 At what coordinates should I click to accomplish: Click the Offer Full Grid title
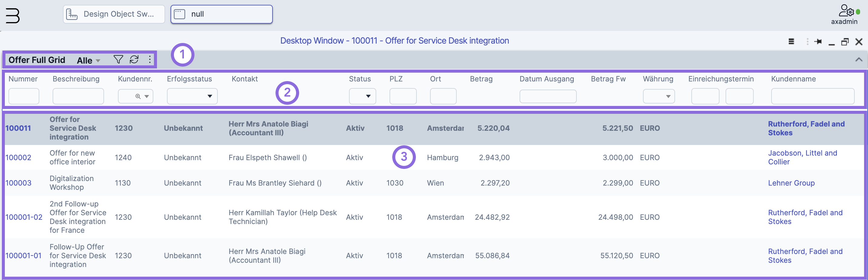[x=37, y=60]
